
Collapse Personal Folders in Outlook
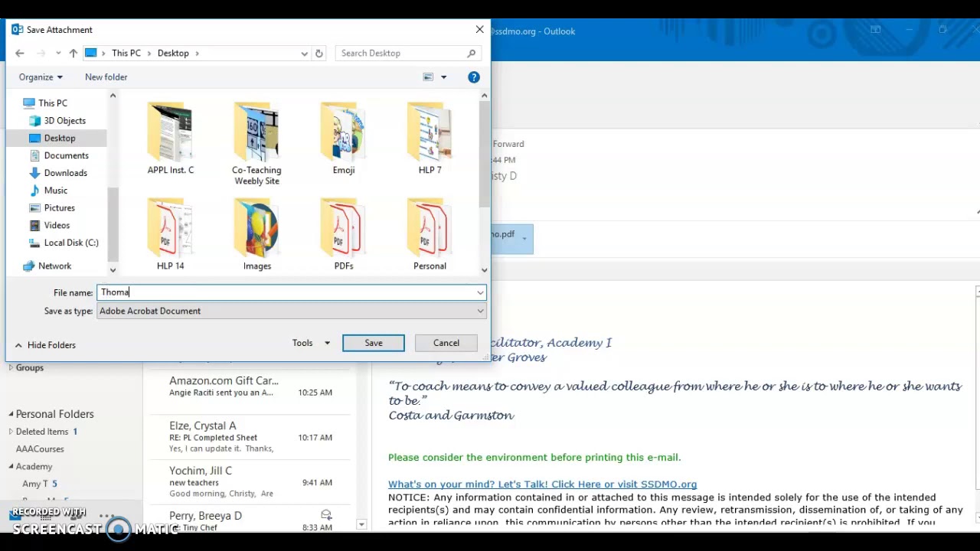point(11,414)
